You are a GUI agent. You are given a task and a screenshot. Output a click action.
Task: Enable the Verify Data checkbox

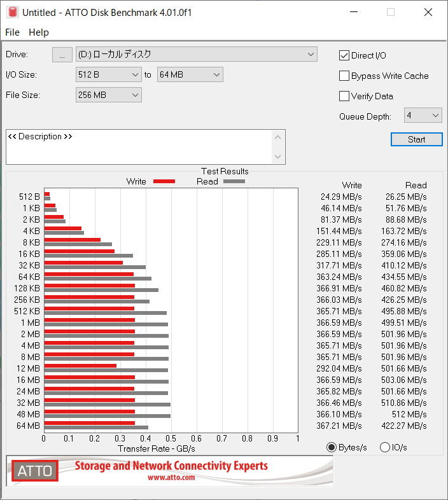coord(344,96)
